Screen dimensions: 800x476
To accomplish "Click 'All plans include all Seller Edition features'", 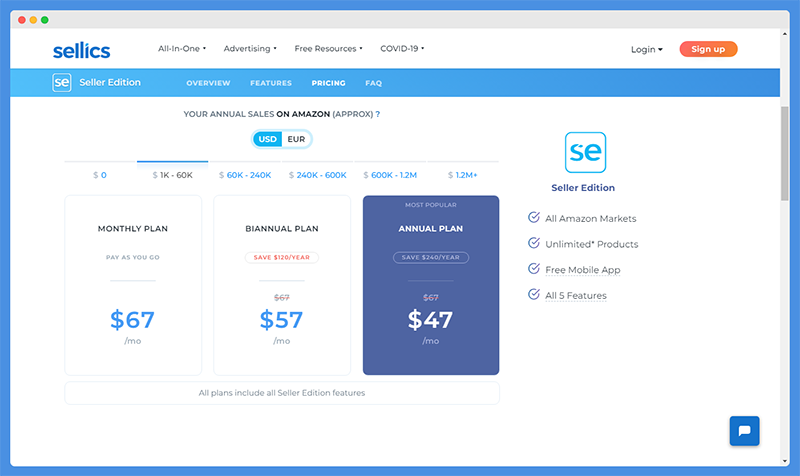I will (282, 393).
